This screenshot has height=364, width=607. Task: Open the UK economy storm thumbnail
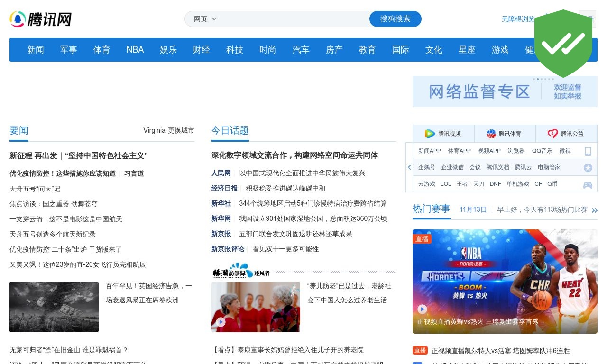coord(54,307)
